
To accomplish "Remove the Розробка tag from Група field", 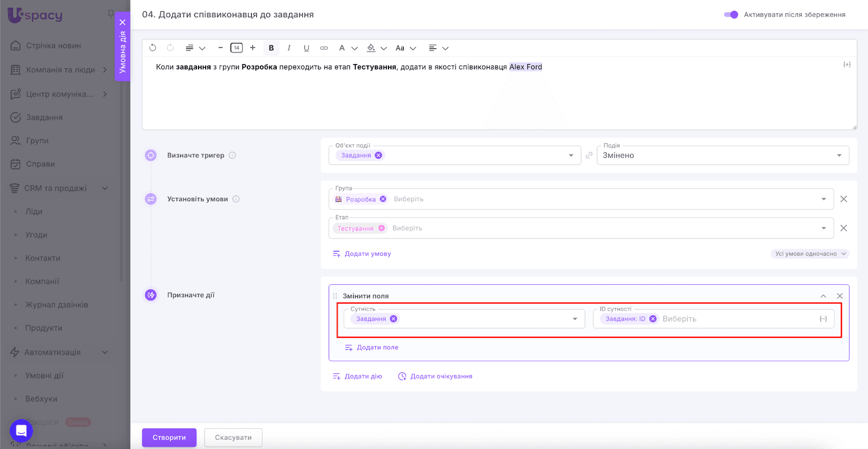I will 383,199.
